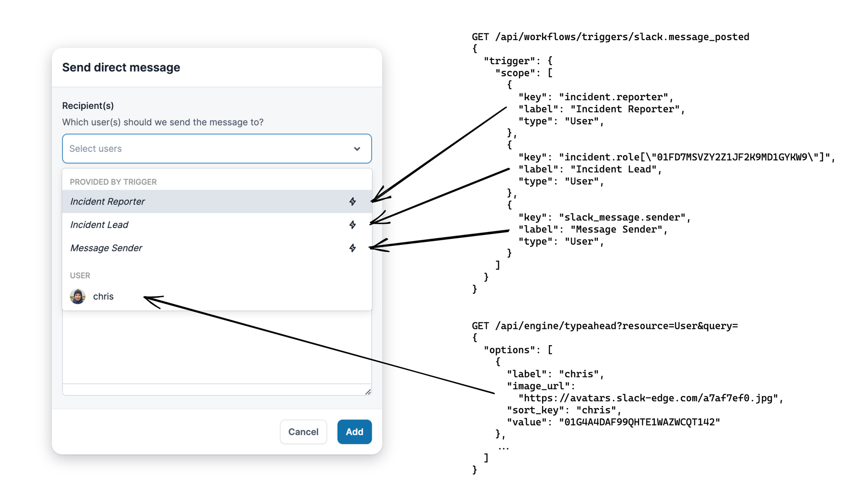
Task: Choose Incident Lead as recipient
Action: [99, 225]
